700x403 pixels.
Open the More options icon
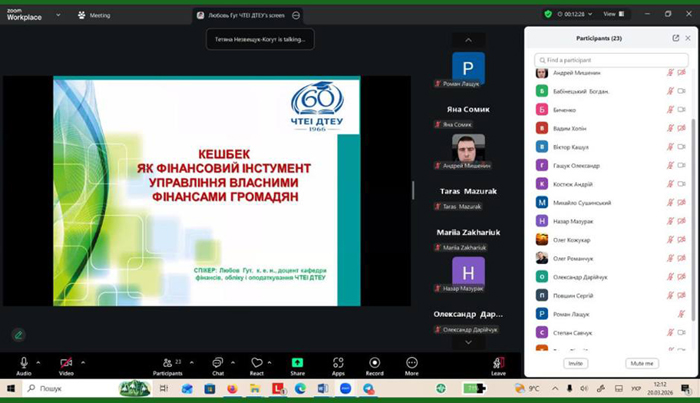(412, 362)
